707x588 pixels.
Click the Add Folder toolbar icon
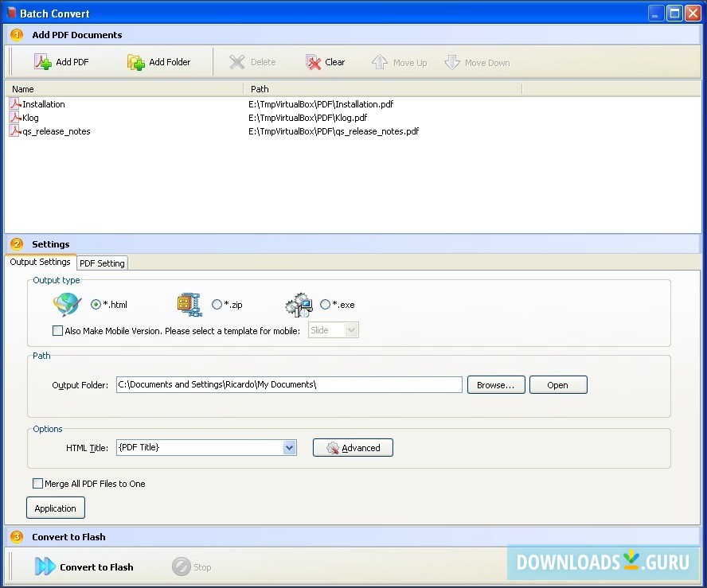coord(134,61)
